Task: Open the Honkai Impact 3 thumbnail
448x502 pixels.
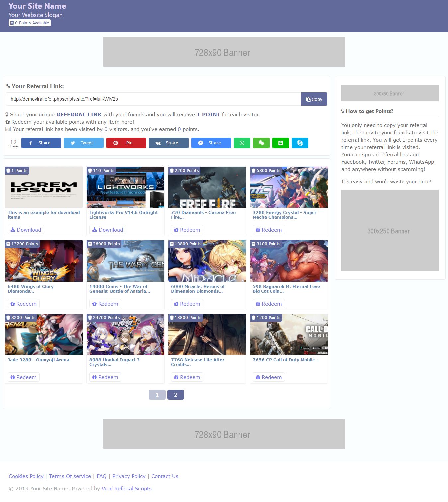Action: 126,334
